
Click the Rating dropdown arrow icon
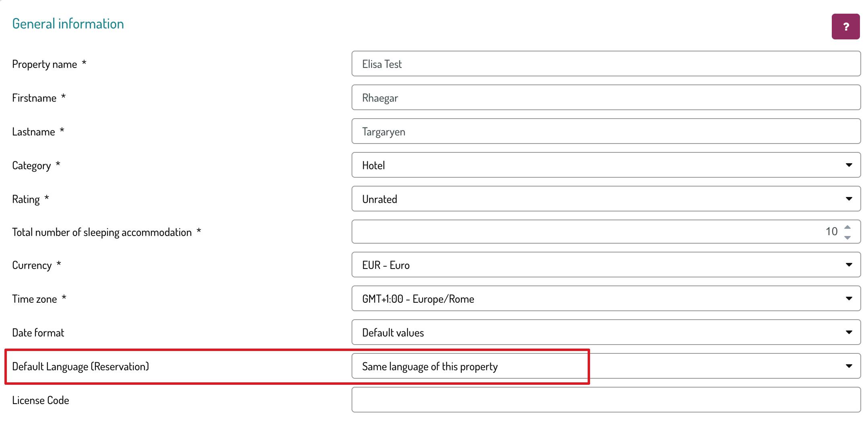(849, 199)
